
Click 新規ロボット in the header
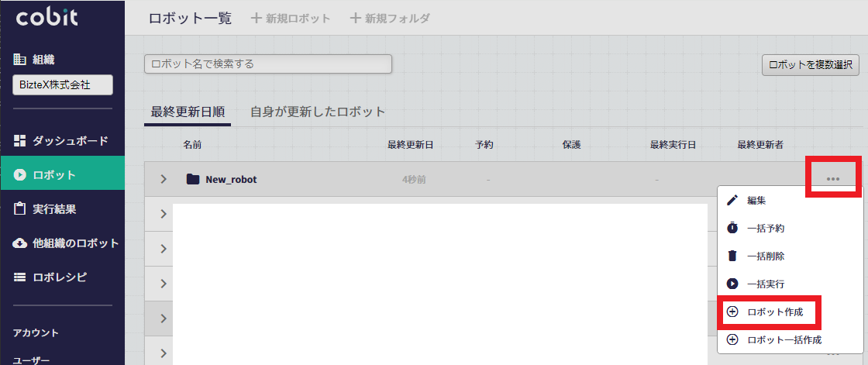click(291, 18)
